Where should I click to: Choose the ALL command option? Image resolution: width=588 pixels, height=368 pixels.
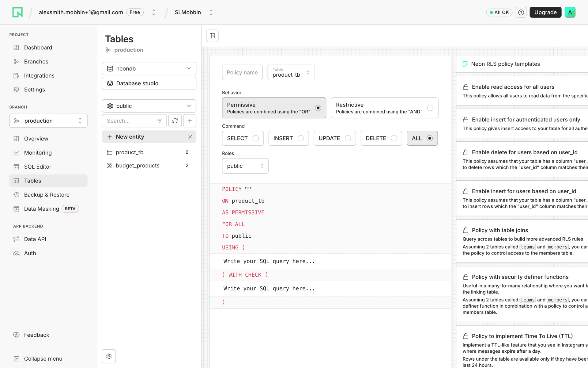(x=422, y=138)
